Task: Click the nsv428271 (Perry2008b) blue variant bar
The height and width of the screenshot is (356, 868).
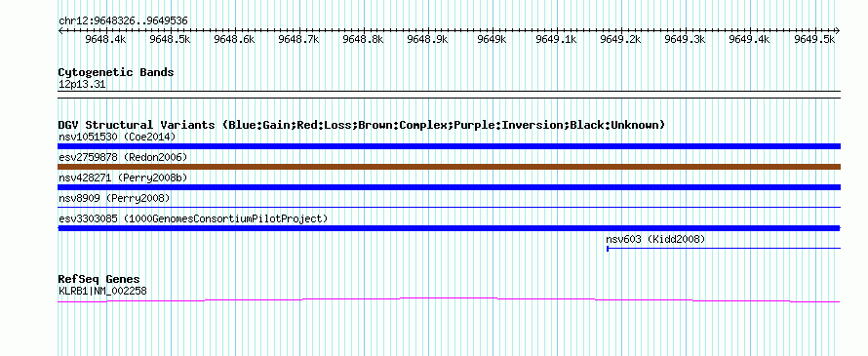Action: [449, 187]
